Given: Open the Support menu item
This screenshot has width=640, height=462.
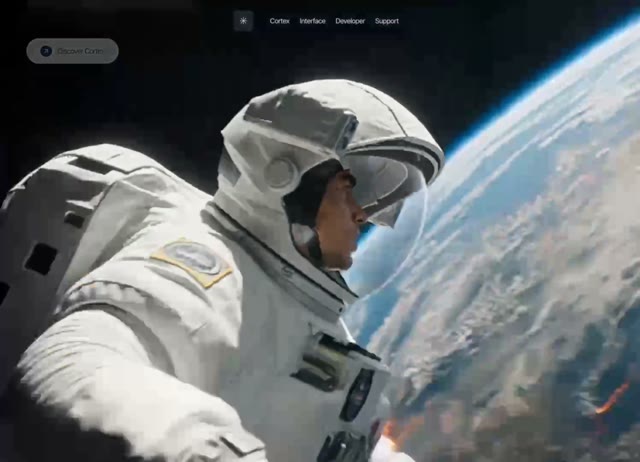Looking at the screenshot, I should pos(387,21).
